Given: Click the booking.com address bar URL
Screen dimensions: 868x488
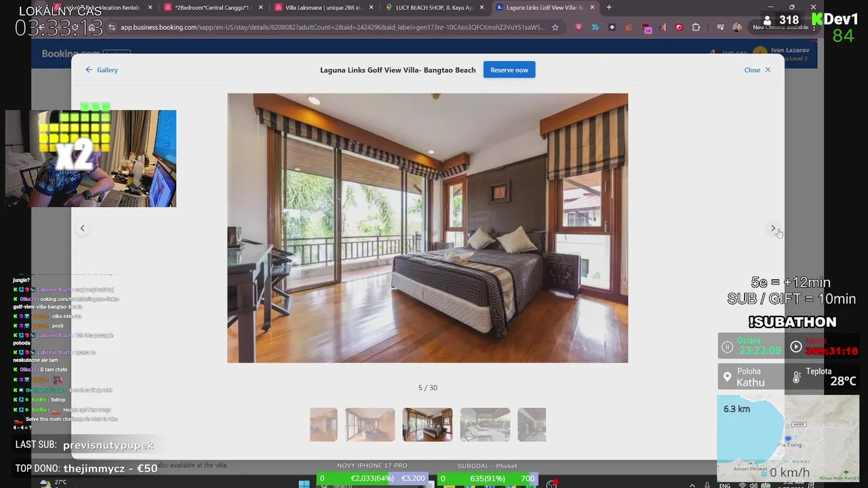Looking at the screenshot, I should [x=332, y=27].
